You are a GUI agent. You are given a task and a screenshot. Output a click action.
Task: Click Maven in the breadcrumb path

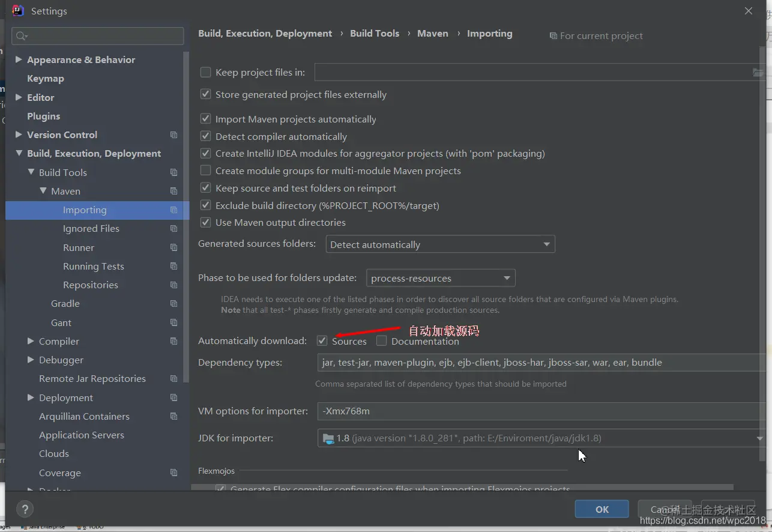[x=433, y=34]
